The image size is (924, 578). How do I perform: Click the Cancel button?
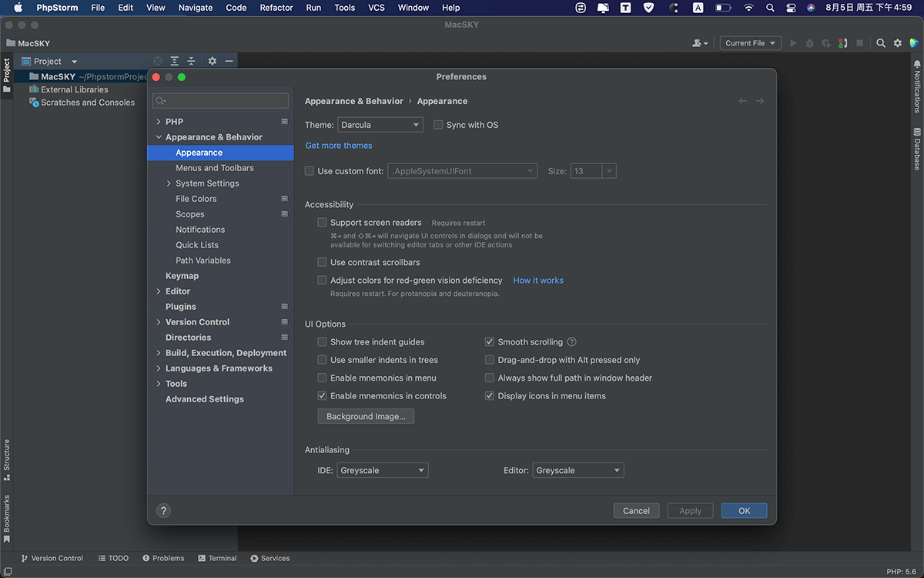[x=636, y=510]
